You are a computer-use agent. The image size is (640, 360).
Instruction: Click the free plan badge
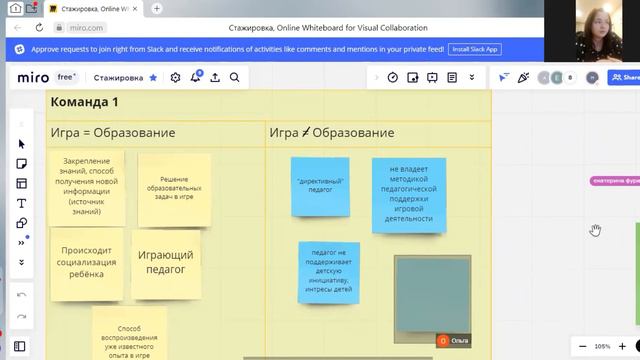pos(67,77)
